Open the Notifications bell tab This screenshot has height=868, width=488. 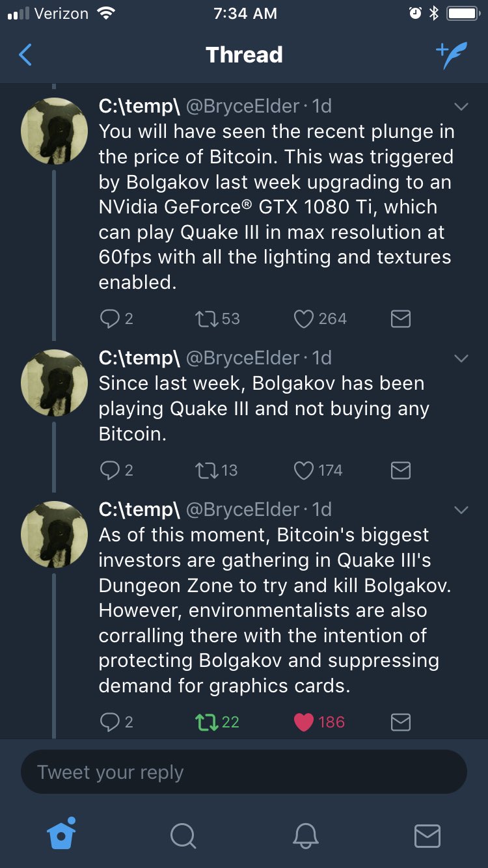(x=305, y=835)
